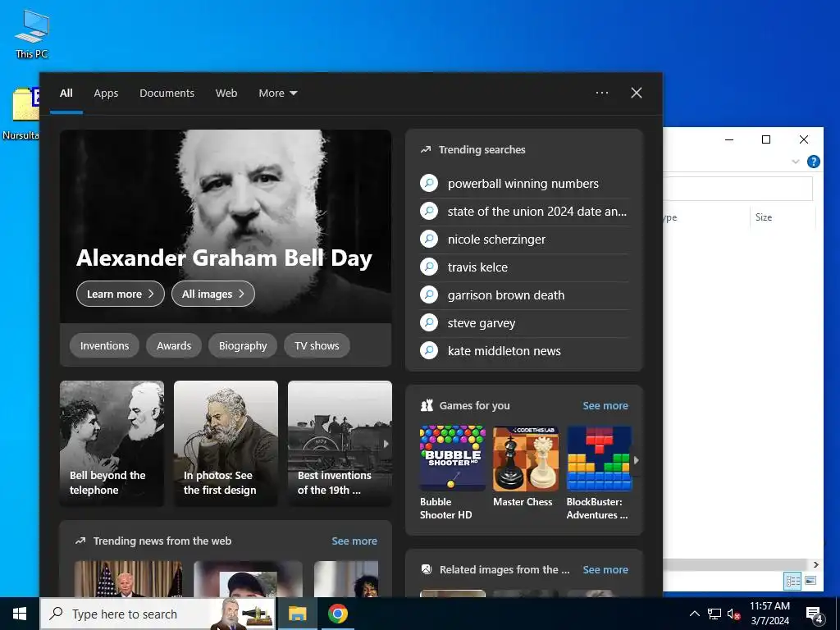840x630 pixels.
Task: Open BlockBuster: Adventures game
Action: pos(599,472)
